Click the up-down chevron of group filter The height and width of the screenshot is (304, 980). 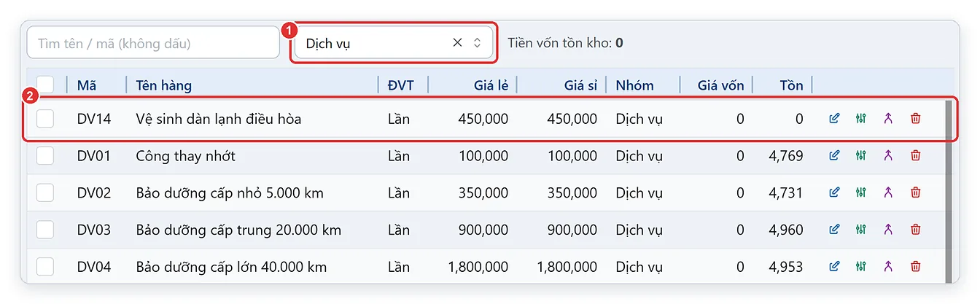tap(478, 43)
